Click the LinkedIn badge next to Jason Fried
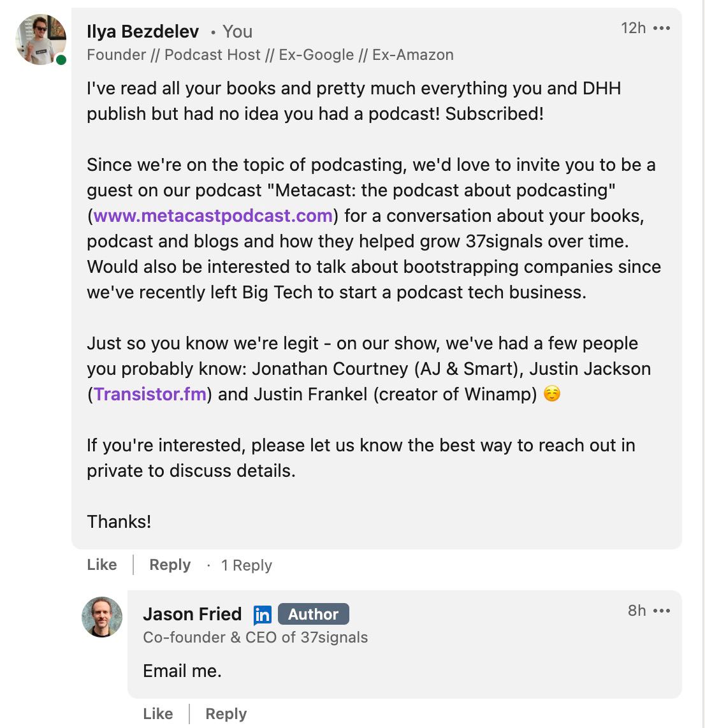The width and height of the screenshot is (705, 728). click(262, 615)
